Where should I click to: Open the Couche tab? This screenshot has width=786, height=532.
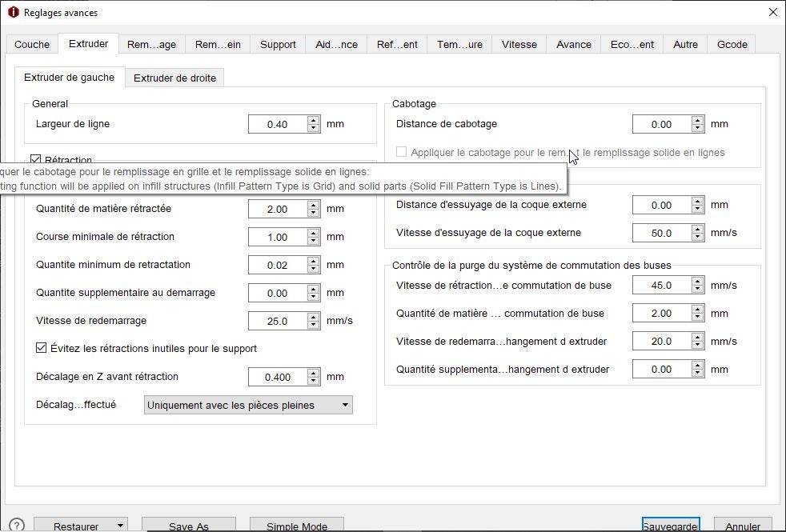32,44
